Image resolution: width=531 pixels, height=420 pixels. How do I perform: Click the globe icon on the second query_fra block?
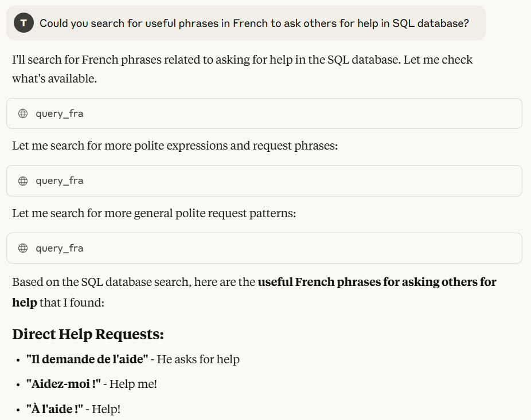pos(23,180)
